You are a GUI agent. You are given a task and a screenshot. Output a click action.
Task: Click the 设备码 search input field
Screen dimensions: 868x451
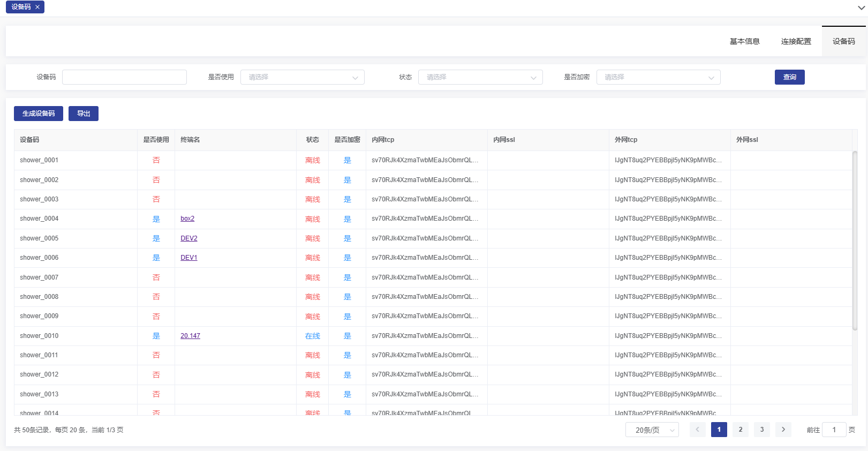[124, 77]
